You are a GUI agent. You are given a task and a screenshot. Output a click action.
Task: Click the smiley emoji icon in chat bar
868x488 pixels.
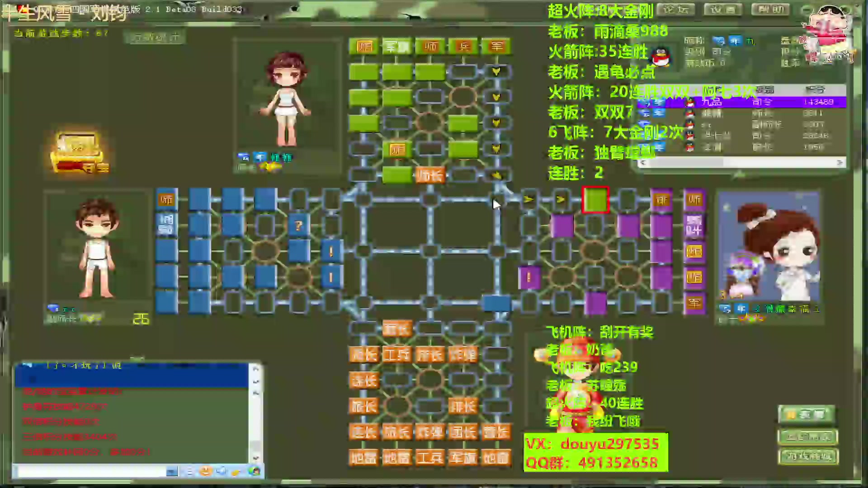click(x=205, y=471)
